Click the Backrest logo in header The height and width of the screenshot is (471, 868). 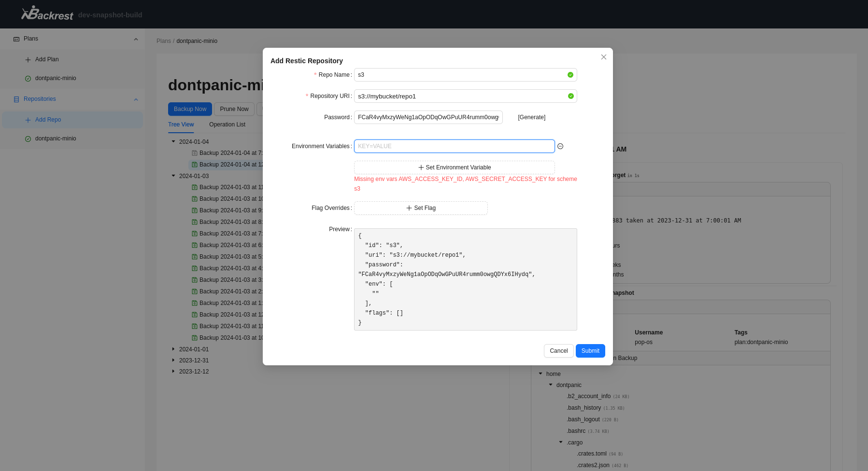click(x=47, y=14)
